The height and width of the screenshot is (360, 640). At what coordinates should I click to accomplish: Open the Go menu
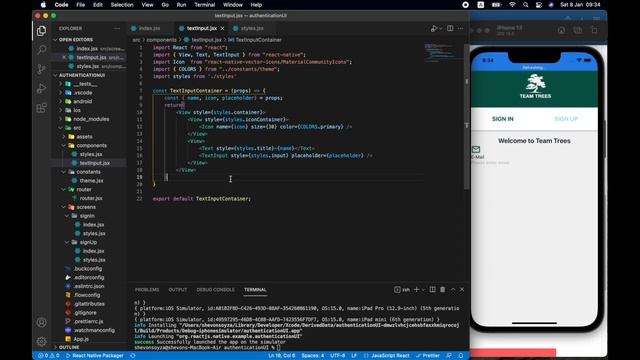165,5
